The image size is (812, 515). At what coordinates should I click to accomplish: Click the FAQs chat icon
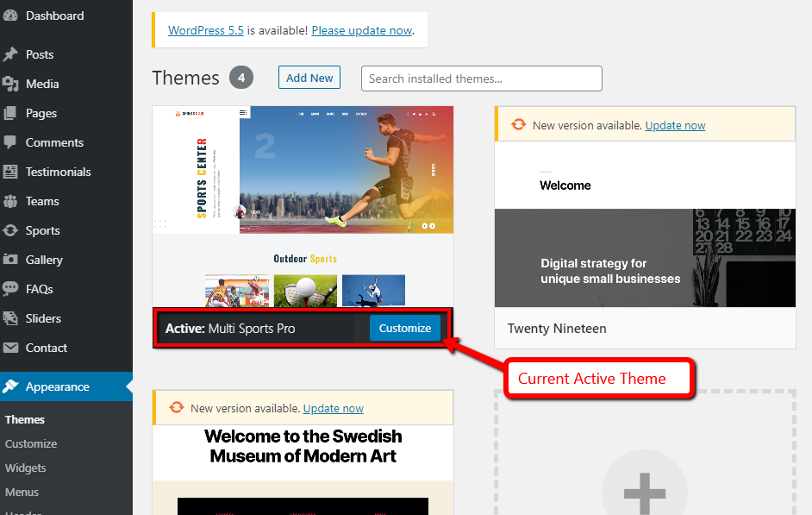tap(10, 289)
